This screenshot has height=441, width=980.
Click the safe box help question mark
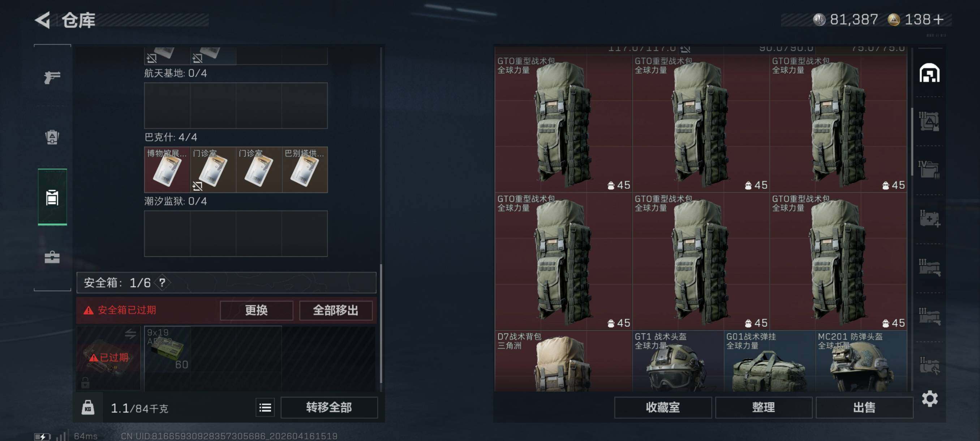[x=163, y=282]
